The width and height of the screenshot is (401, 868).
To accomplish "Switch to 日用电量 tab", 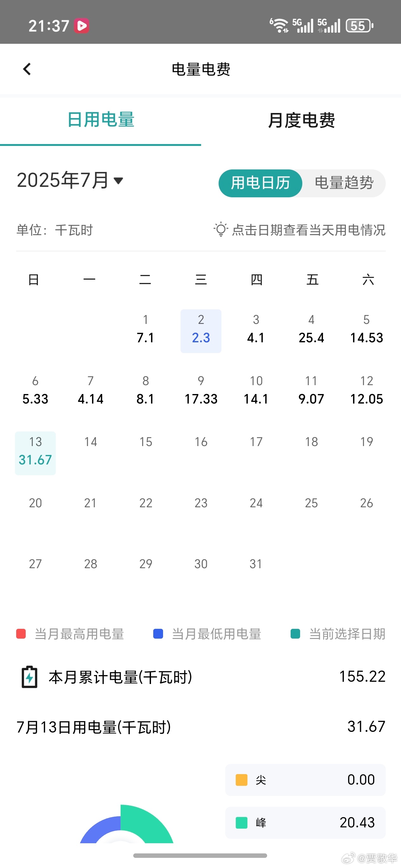I will (x=101, y=120).
